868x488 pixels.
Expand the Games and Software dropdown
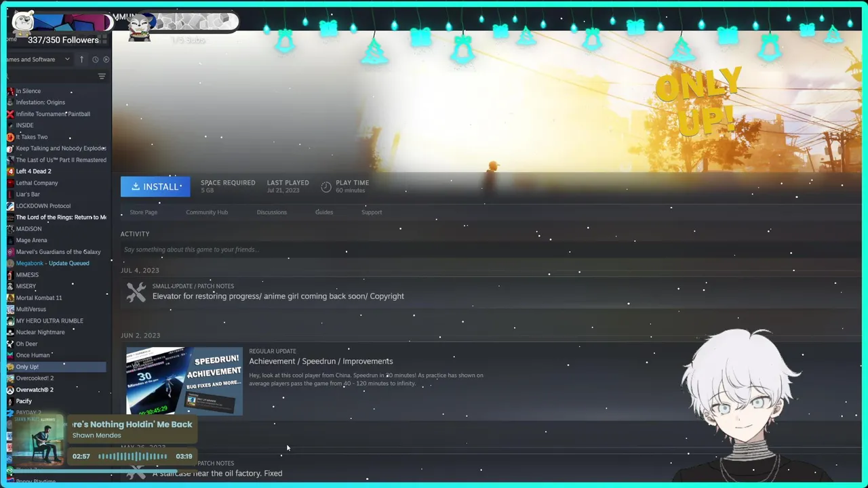(37, 59)
